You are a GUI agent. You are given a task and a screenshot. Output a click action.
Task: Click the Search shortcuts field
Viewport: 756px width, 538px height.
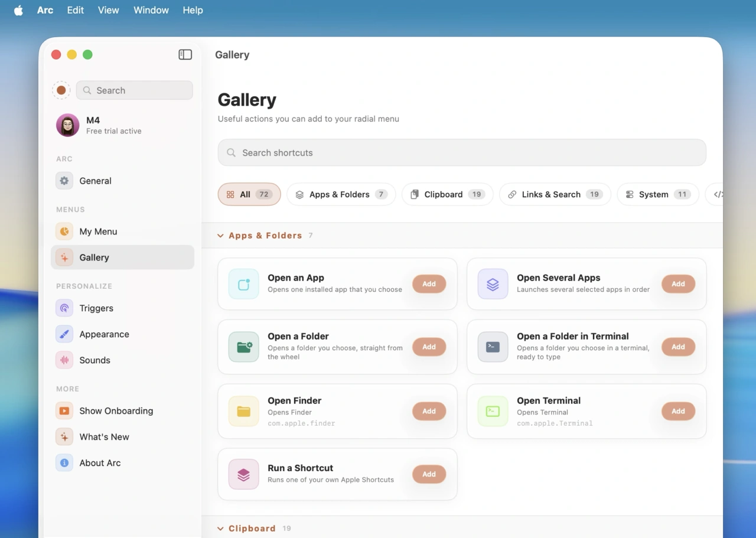tap(462, 153)
